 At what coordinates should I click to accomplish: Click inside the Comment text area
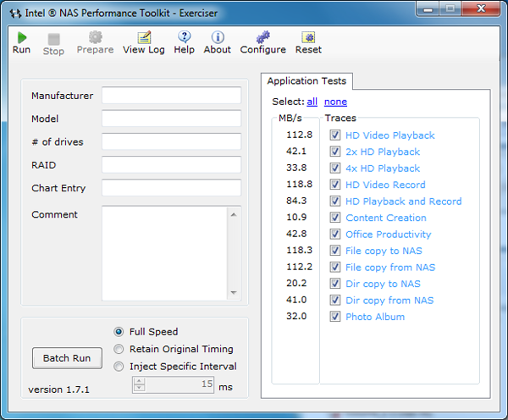164,253
